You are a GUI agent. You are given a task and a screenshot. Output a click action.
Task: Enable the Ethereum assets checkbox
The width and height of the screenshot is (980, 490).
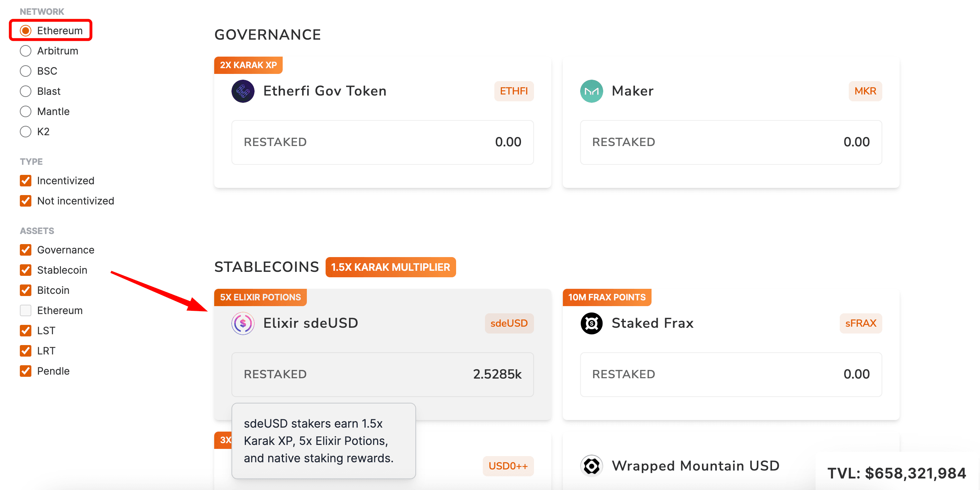point(26,310)
